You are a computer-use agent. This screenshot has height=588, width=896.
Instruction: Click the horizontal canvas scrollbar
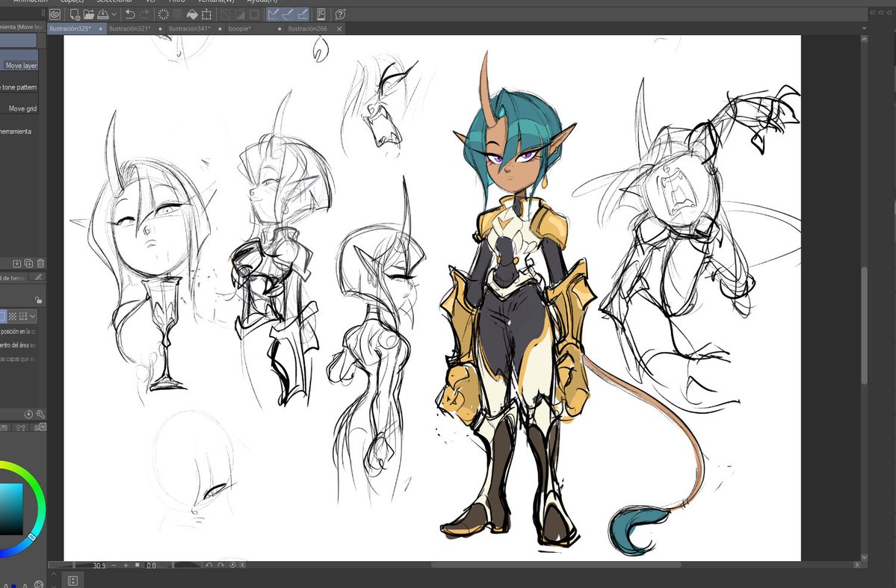(556, 565)
